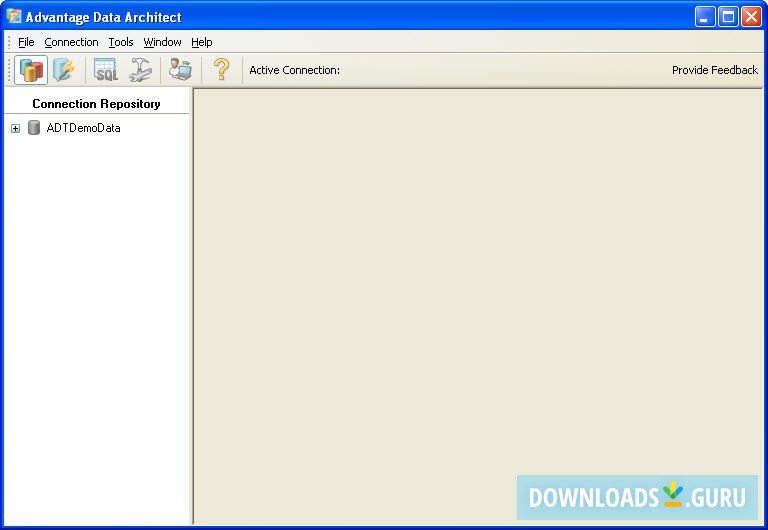The width and height of the screenshot is (768, 530).
Task: Click the yellow question mark help icon
Action: pyautogui.click(x=221, y=70)
